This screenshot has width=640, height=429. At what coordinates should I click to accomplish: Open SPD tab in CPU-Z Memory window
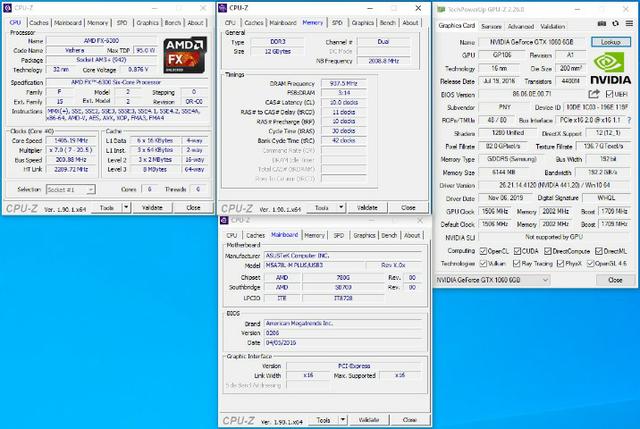[337, 23]
